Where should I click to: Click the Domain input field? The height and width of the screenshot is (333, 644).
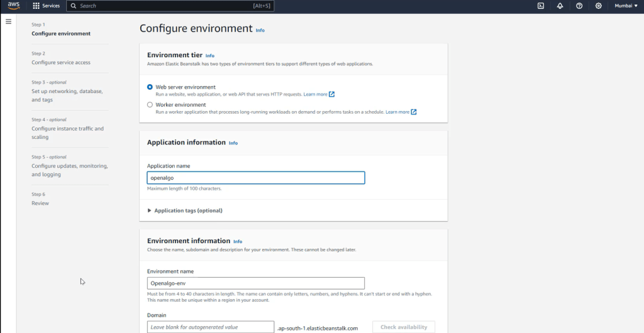[211, 327]
